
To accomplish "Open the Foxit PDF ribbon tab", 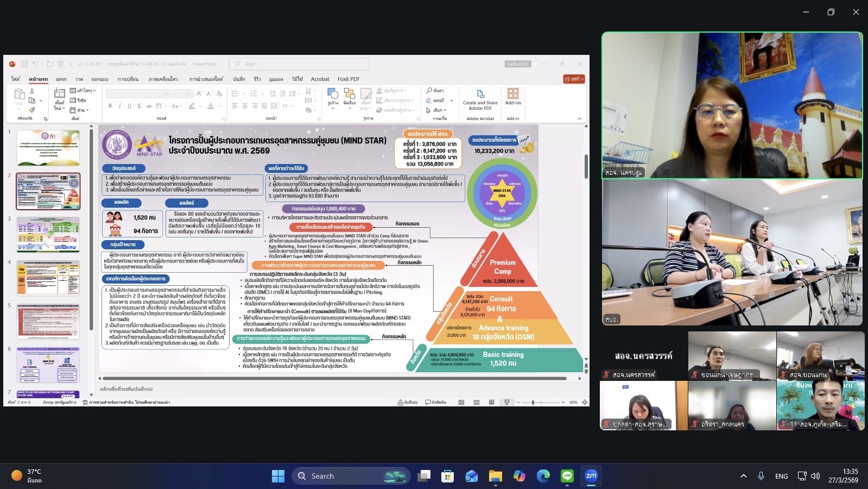I will (x=349, y=79).
